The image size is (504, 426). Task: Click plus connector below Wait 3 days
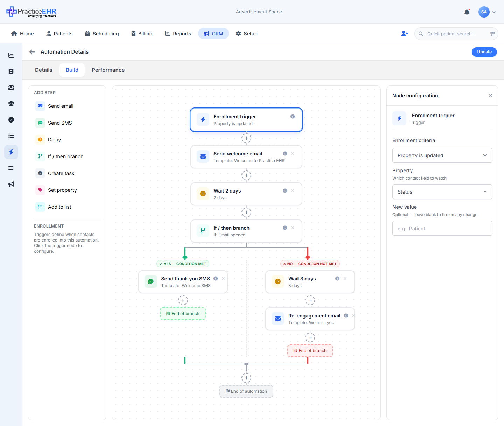coord(310,300)
